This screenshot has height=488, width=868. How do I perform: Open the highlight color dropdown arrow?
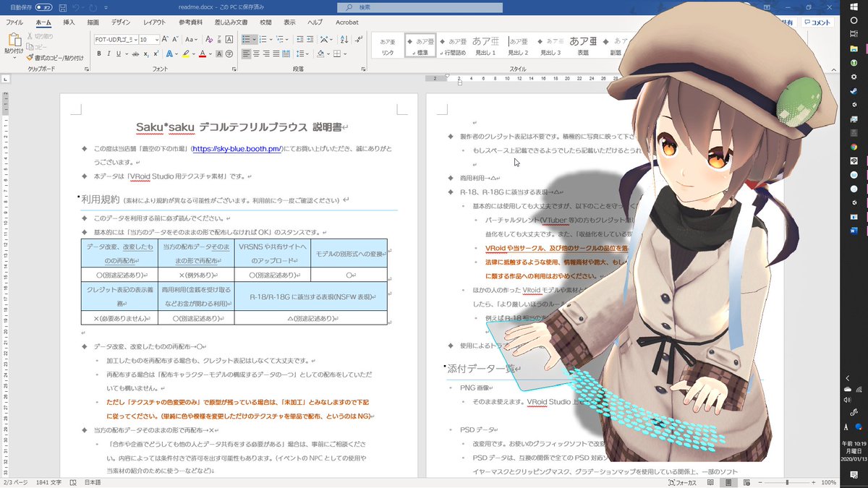[194, 54]
